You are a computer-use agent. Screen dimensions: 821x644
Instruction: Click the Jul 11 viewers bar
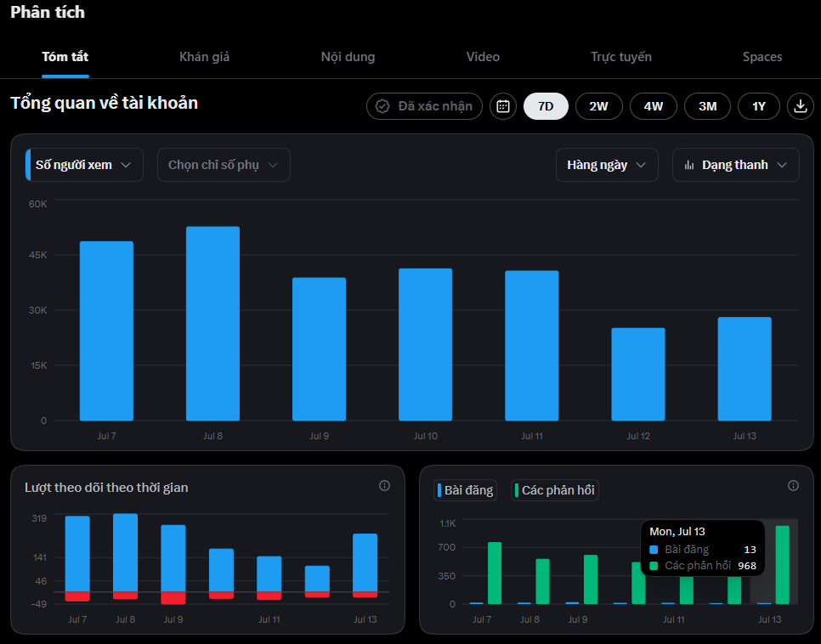pyautogui.click(x=531, y=346)
